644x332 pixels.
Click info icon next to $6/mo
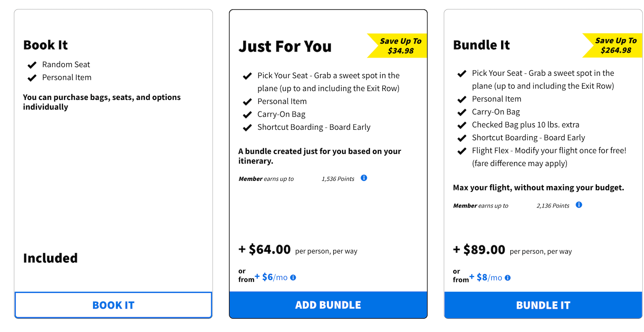coord(293,278)
